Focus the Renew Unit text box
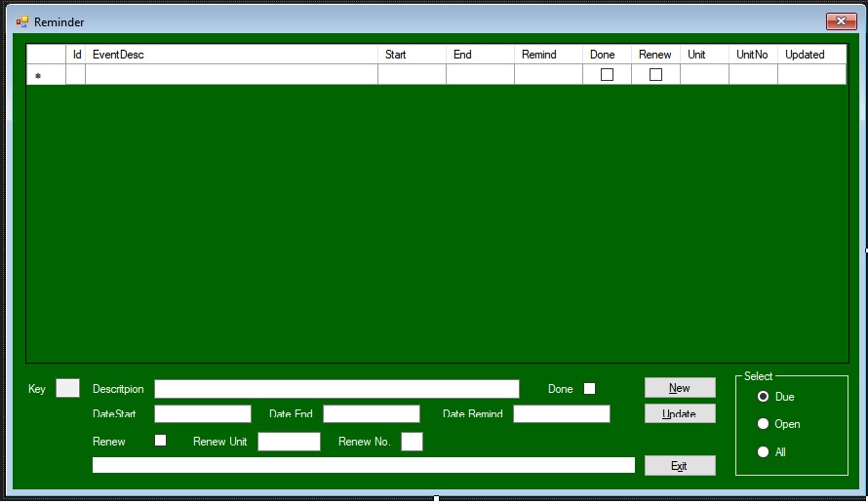Screen dimensions: 868x504 coord(289,442)
